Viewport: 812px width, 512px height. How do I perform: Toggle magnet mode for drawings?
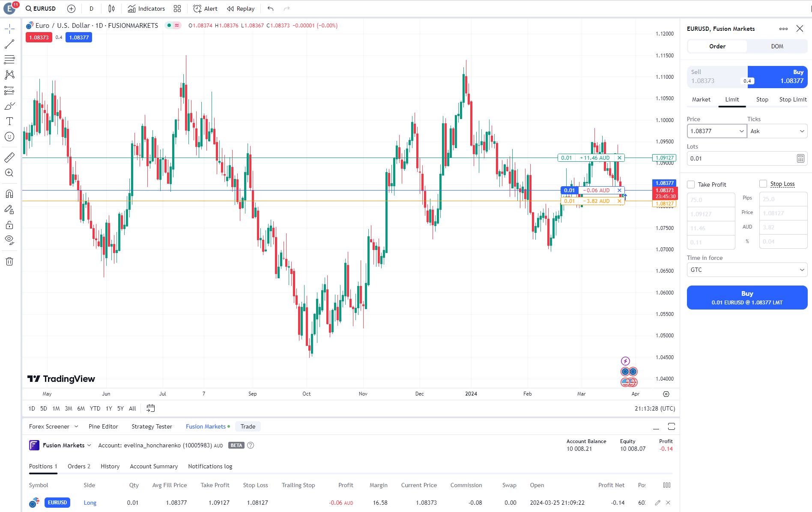pyautogui.click(x=9, y=194)
